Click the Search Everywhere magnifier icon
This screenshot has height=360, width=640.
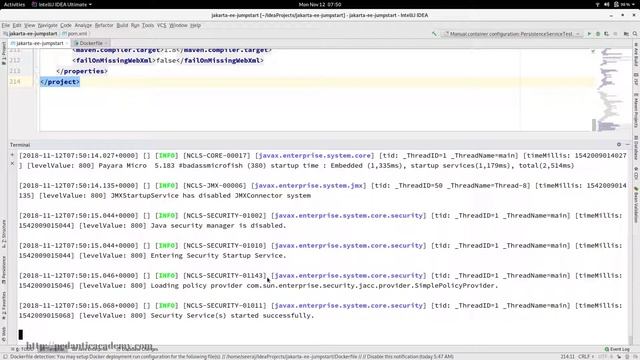[635, 34]
